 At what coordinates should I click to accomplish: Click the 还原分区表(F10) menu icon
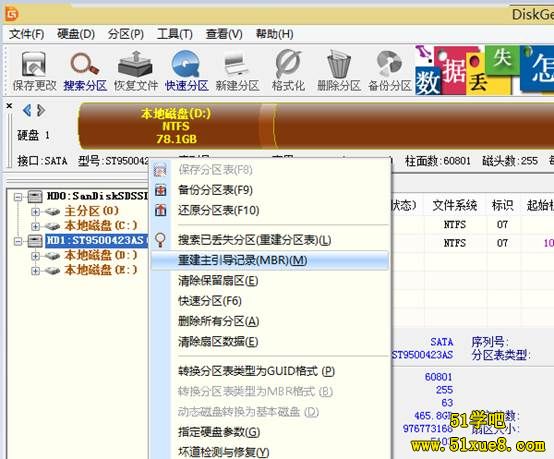point(160,210)
